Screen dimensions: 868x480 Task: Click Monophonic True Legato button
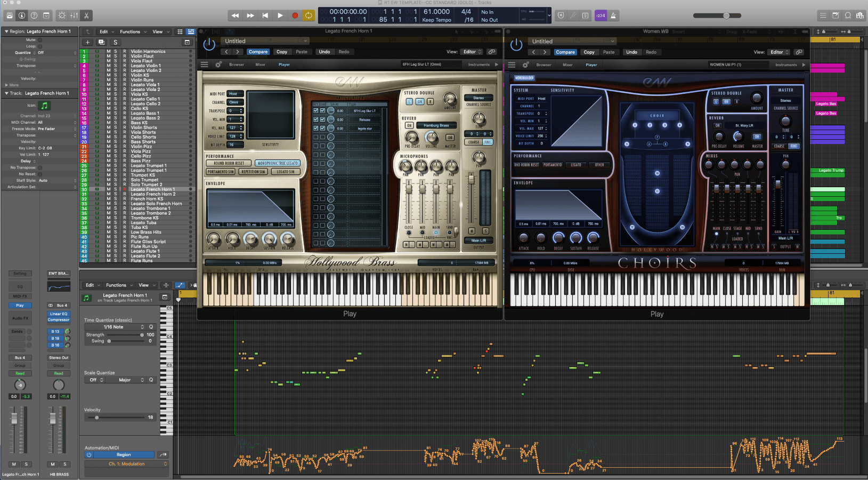(x=278, y=163)
